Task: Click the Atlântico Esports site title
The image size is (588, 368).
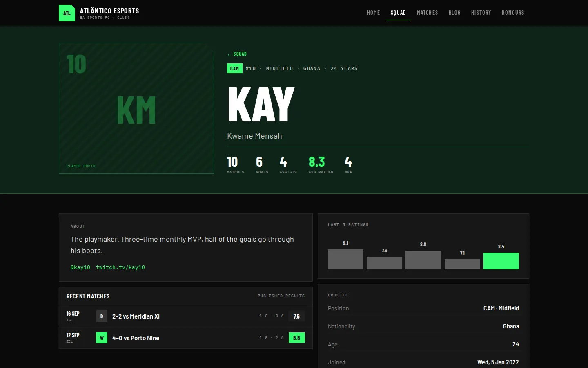Action: (x=109, y=11)
